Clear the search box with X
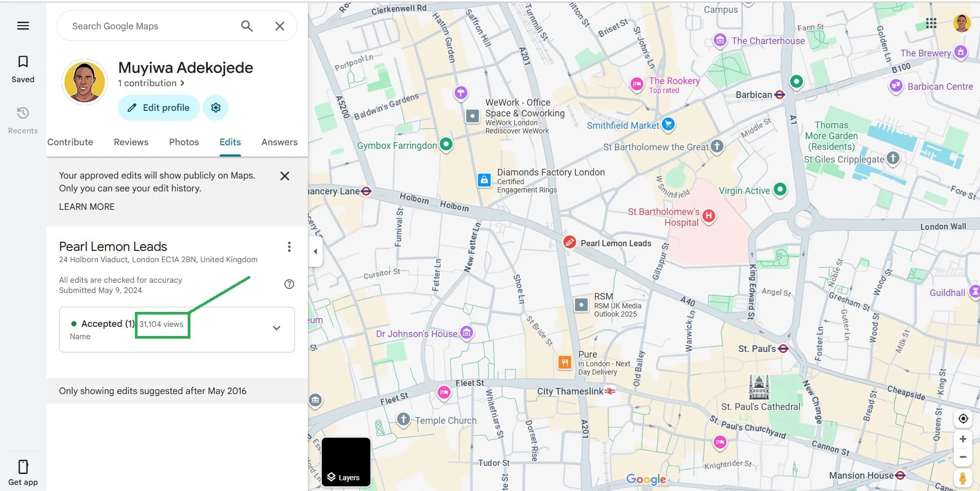 (x=280, y=26)
